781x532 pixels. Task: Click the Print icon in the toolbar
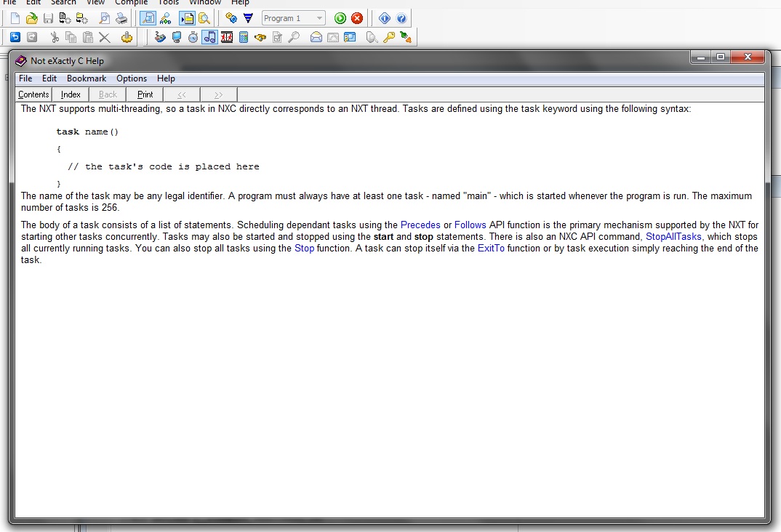121,18
